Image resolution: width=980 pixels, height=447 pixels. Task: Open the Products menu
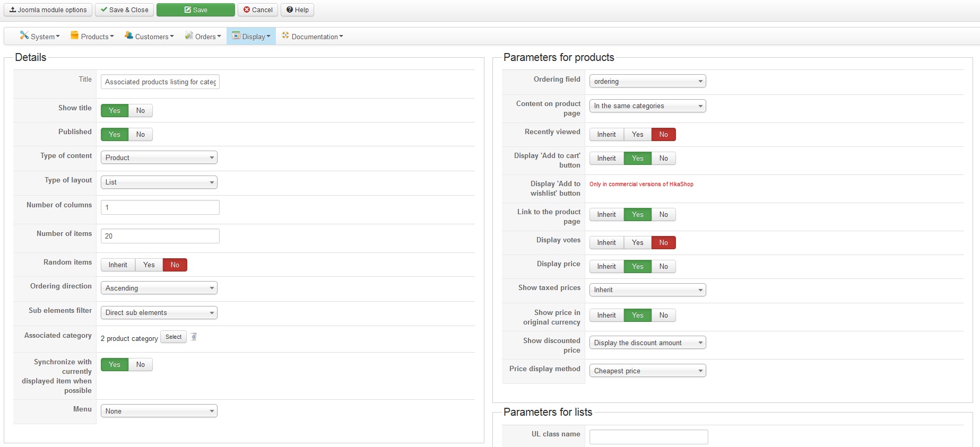92,36
